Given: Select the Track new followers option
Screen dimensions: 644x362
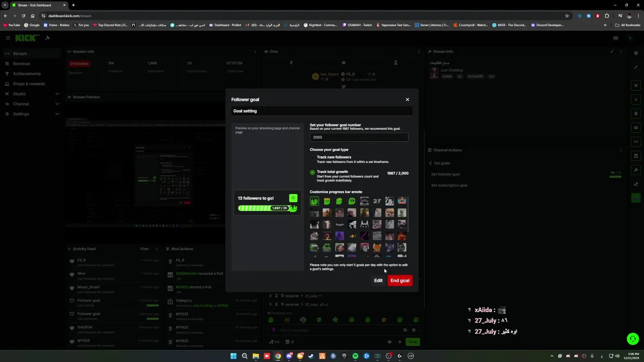Looking at the screenshot, I should coord(312,158).
